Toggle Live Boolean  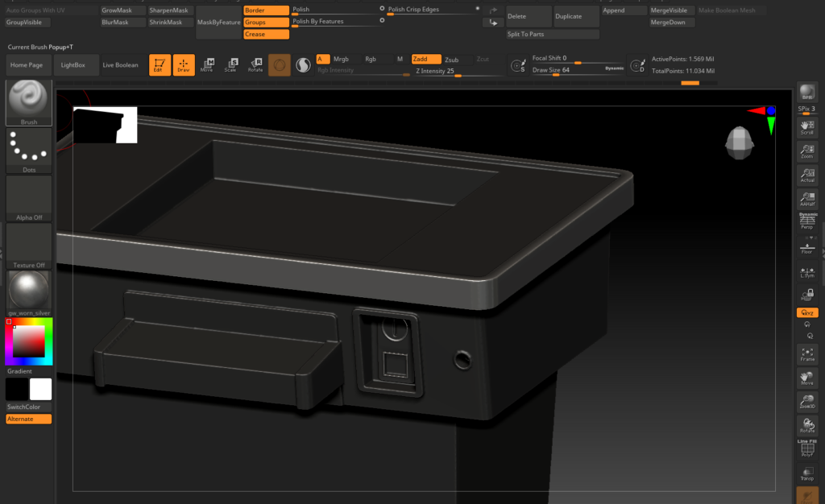(x=120, y=65)
